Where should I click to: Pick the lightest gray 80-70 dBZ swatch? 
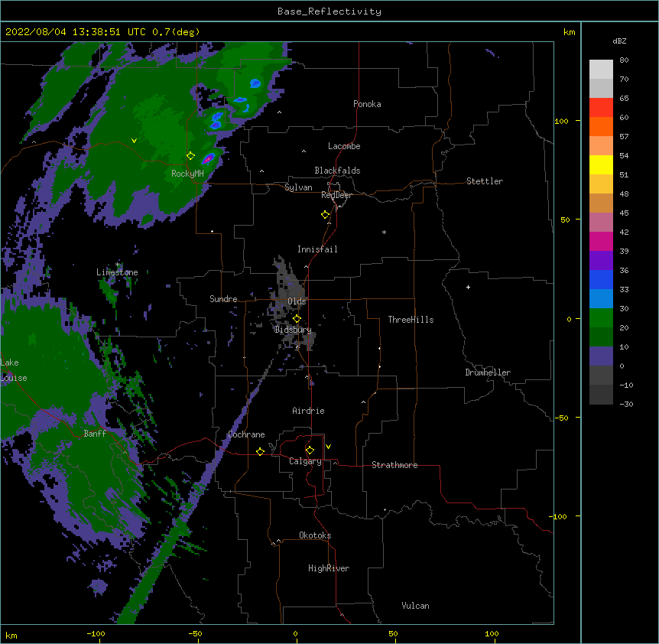pos(601,70)
